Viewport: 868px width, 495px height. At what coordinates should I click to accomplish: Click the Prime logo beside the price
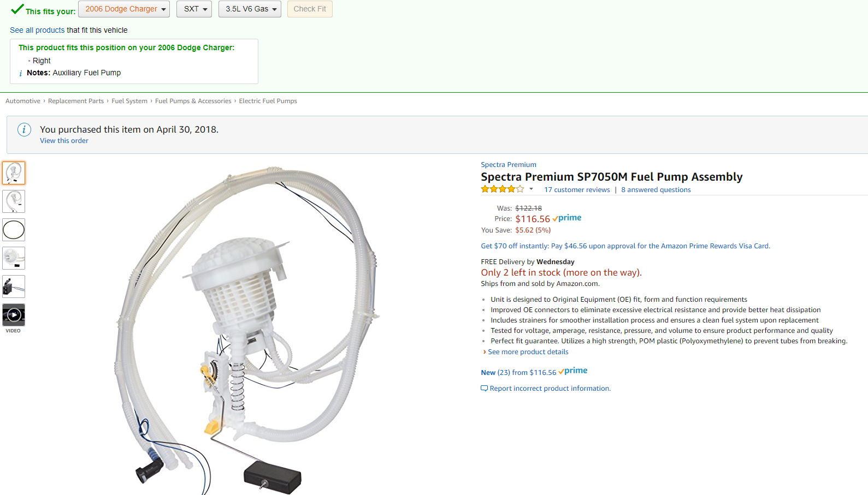pyautogui.click(x=567, y=218)
